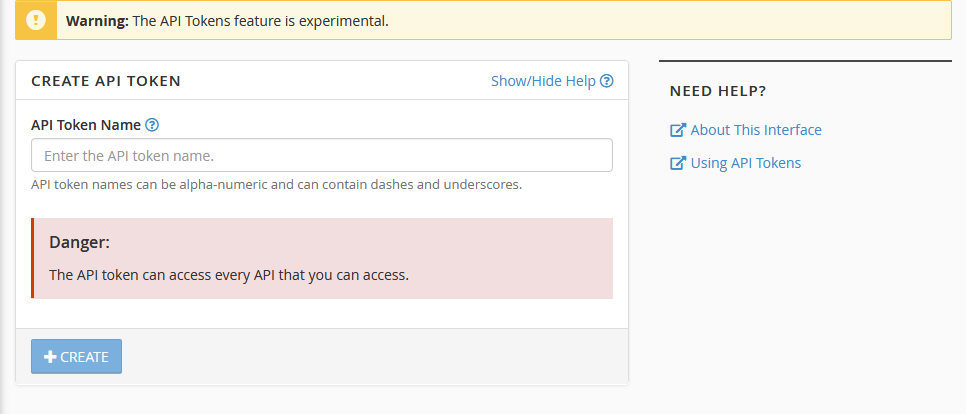Open the Using API Tokens link
Screen dimensions: 966x414
745,163
